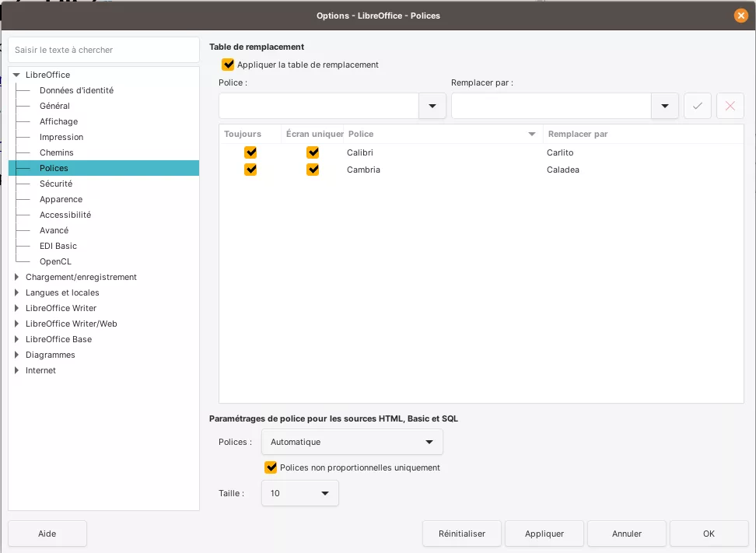Select Apparence in the options tree
The height and width of the screenshot is (553, 756).
(61, 199)
